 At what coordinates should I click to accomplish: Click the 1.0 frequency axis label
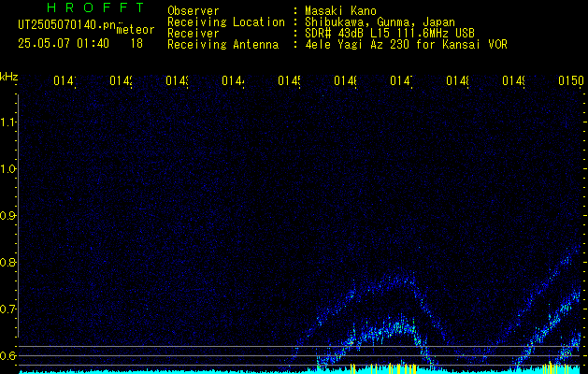pos(7,169)
